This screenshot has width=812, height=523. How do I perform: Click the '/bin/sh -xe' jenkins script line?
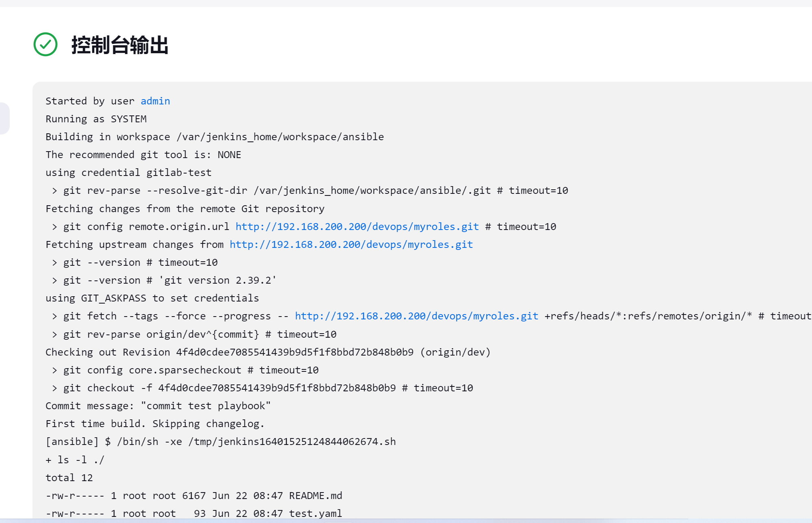click(x=221, y=441)
